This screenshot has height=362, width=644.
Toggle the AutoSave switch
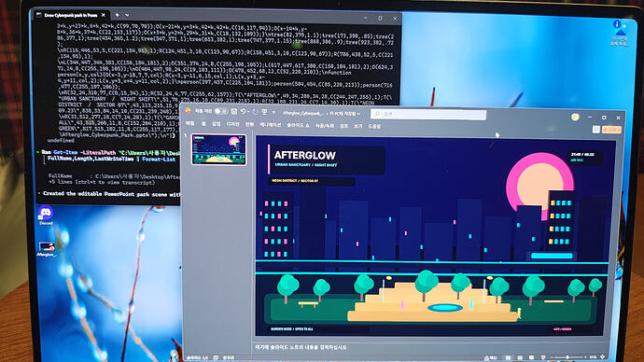click(x=220, y=111)
